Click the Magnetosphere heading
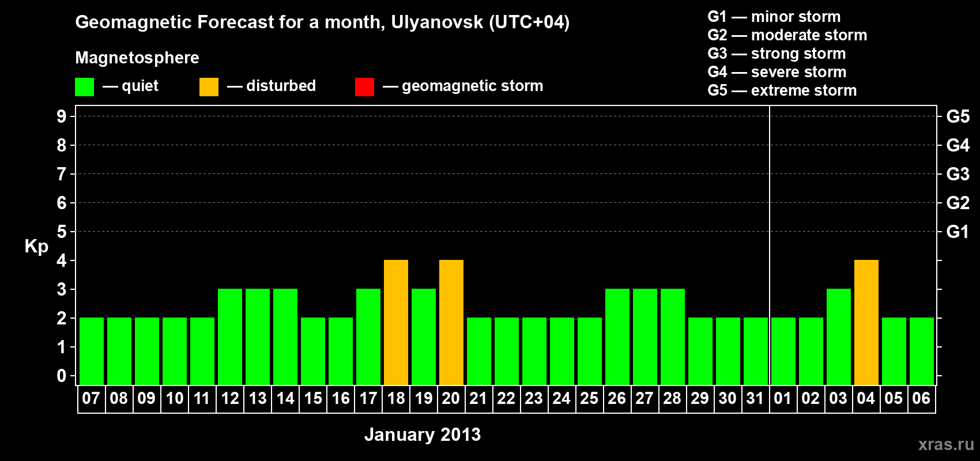Viewport: 980px width, 461px height. (x=137, y=58)
